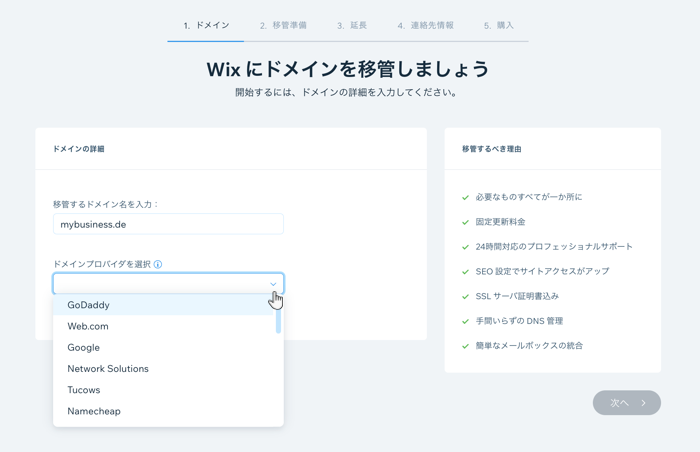Click the Wix にドメインを移管しましょう heading
700x452 pixels.
pyautogui.click(x=348, y=69)
